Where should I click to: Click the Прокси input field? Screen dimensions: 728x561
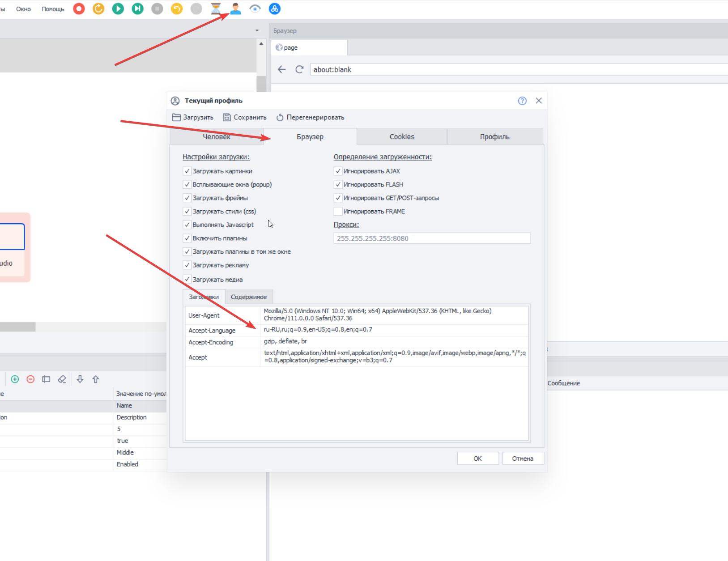pyautogui.click(x=432, y=238)
